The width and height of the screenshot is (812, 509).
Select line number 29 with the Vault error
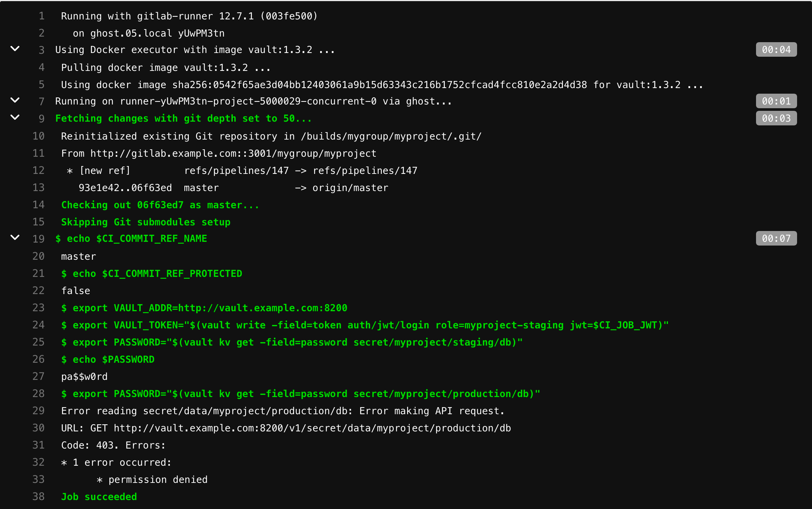pos(38,410)
